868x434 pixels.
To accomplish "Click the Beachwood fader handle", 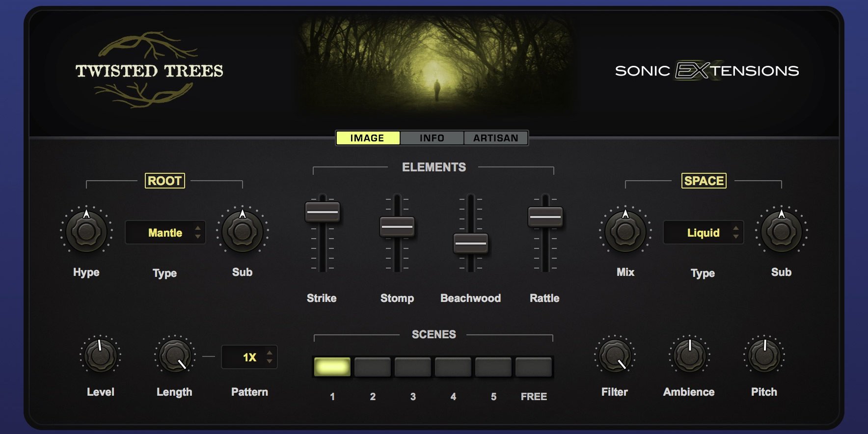I will pyautogui.click(x=470, y=243).
